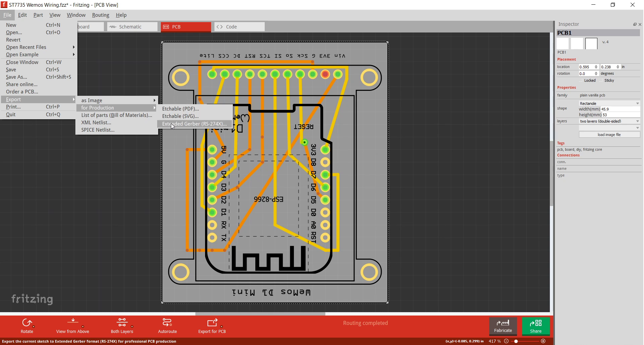Click the location Y value stepper
Screen dimensions: 644x345
pos(618,67)
